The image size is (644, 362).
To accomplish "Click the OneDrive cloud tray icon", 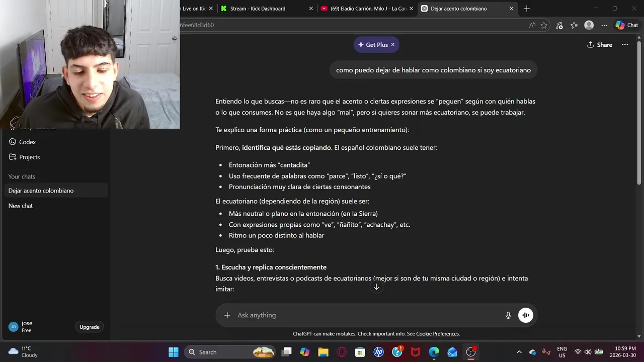I will [533, 352].
